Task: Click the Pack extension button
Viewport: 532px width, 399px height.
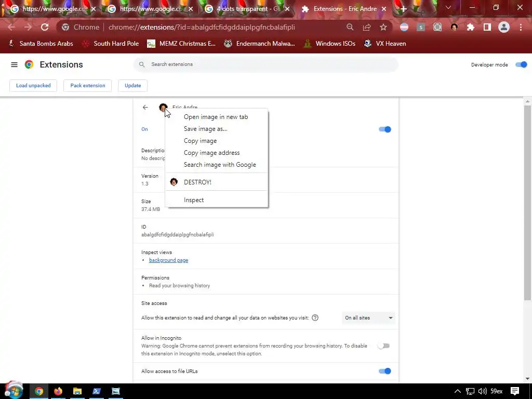Action: pos(87,86)
